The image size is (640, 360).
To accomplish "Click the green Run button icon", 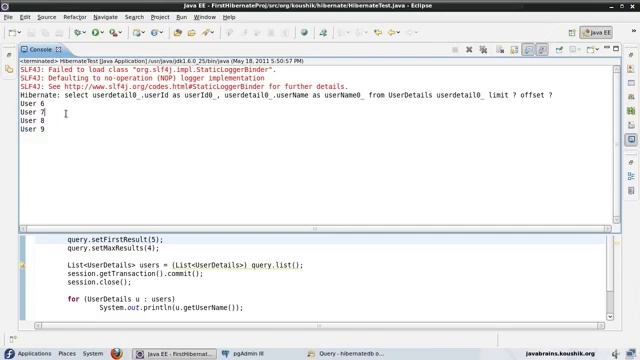I will (x=95, y=33).
